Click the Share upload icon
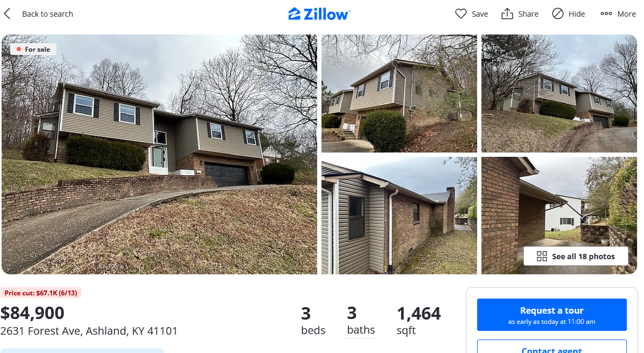Viewport: 644px width, 353px height. [507, 13]
